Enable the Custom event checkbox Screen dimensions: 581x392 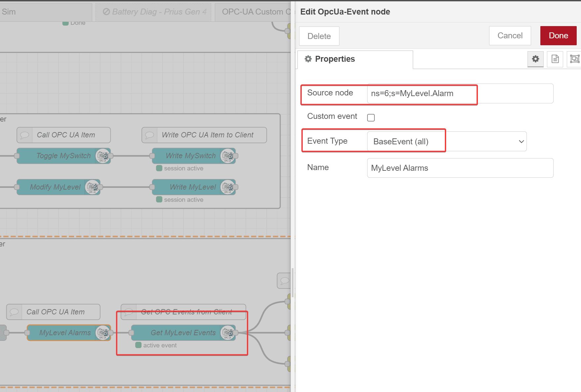371,118
